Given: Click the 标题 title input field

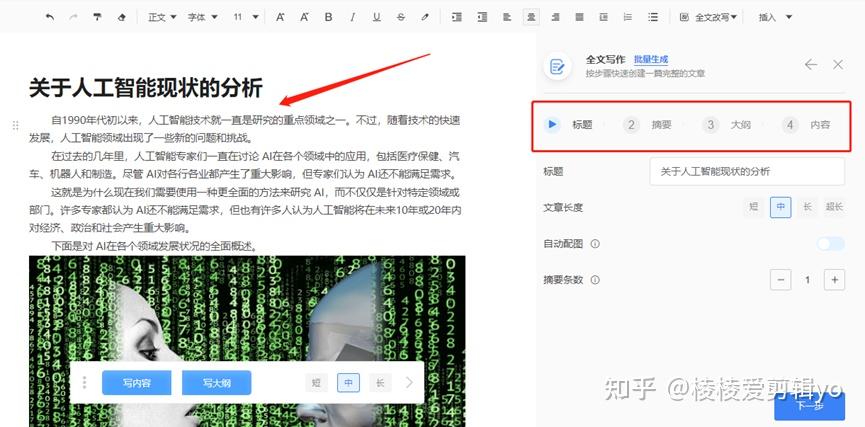Looking at the screenshot, I should tap(747, 172).
